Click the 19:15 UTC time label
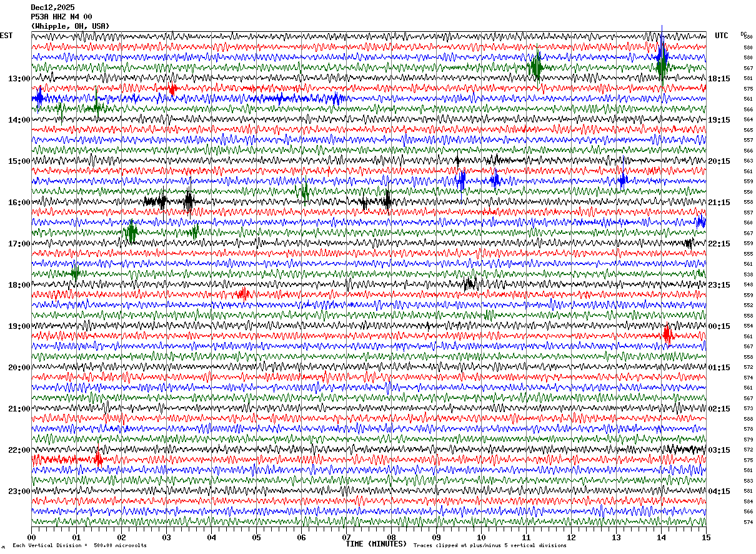 (719, 120)
